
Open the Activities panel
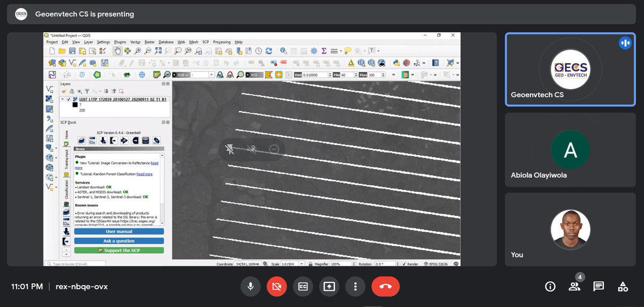623,287
